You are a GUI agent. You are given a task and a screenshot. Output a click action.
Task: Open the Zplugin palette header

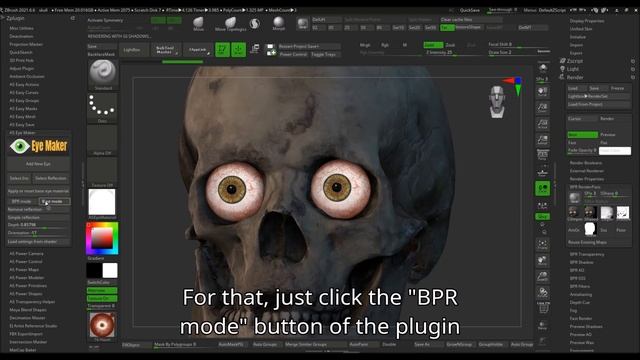point(16,18)
